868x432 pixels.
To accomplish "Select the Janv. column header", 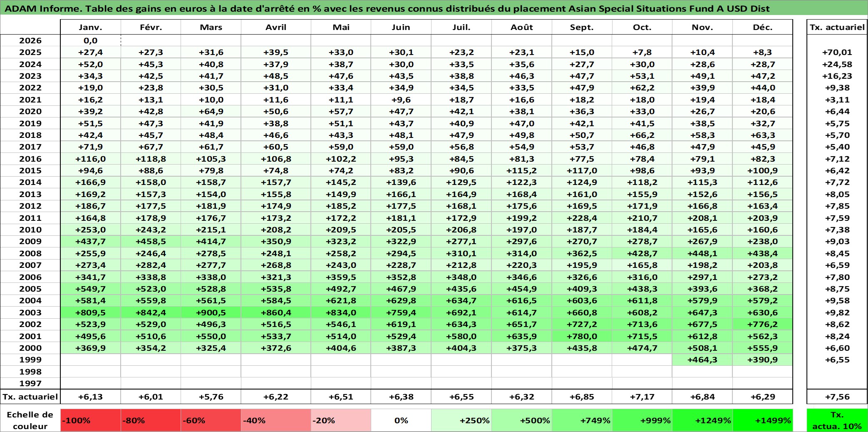I will pyautogui.click(x=91, y=27).
